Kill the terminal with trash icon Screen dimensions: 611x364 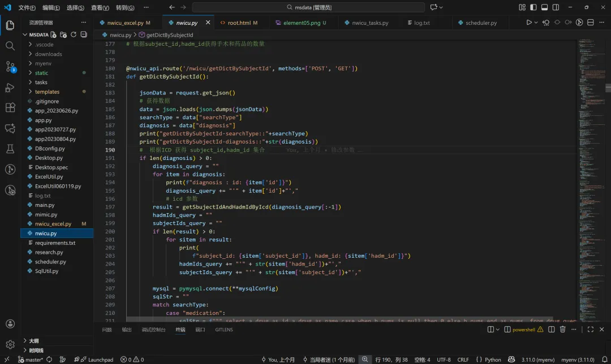562,330
